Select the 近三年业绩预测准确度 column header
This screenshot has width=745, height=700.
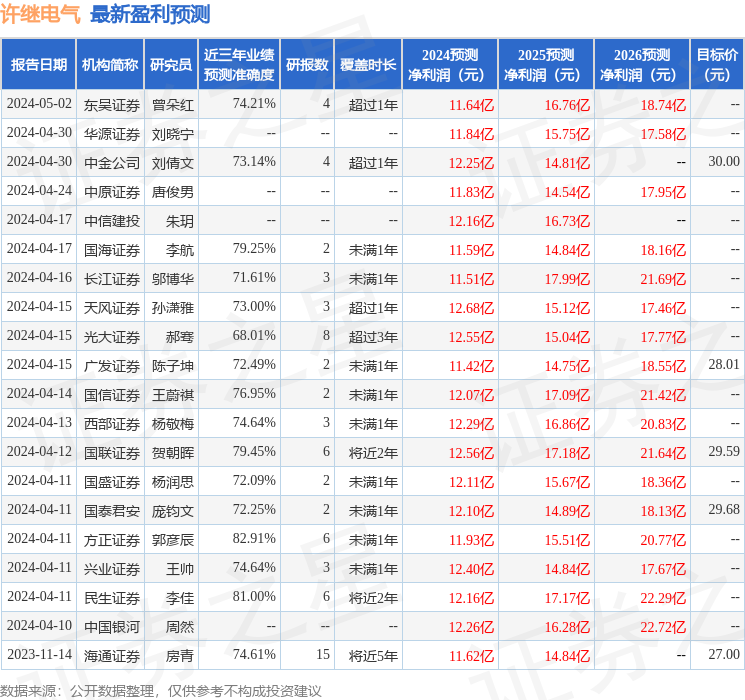(x=239, y=65)
